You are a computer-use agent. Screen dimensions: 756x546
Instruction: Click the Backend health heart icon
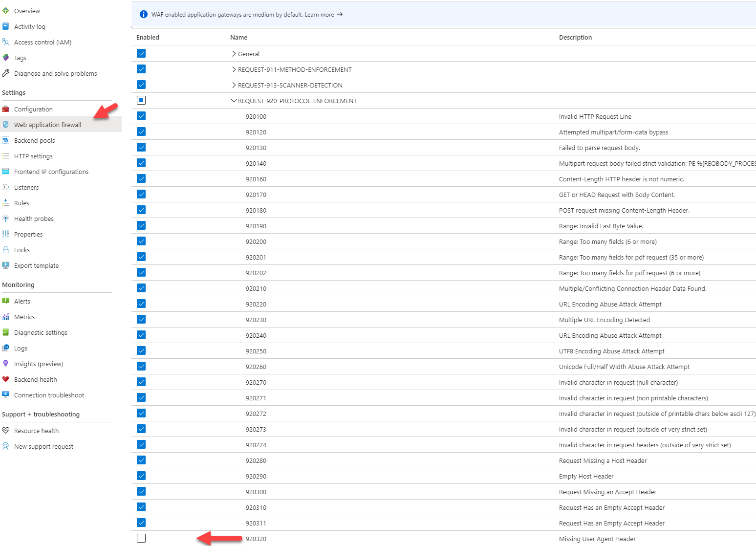6,379
